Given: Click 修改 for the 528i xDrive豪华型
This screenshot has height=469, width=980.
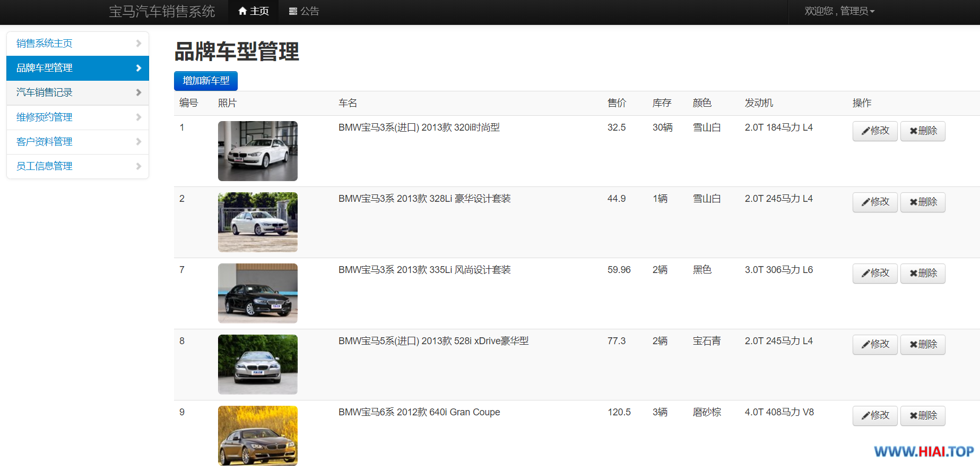Looking at the screenshot, I should coord(875,344).
